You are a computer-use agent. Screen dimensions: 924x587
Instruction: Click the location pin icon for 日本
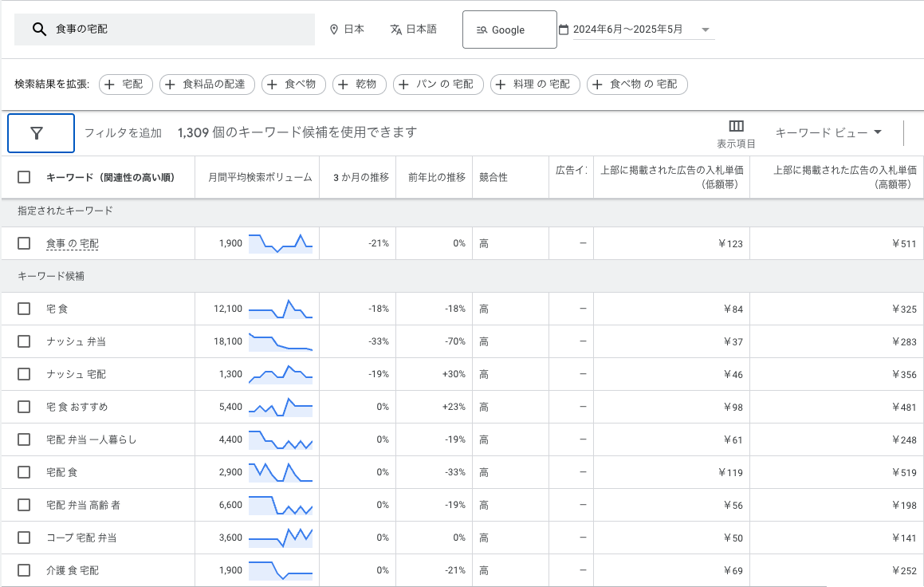tap(334, 30)
